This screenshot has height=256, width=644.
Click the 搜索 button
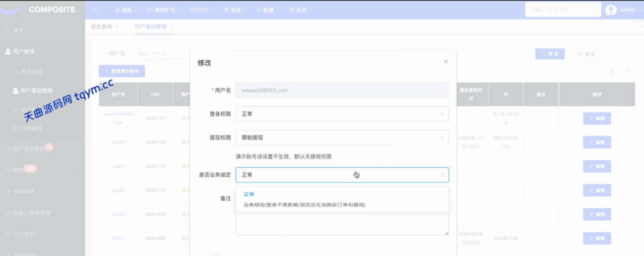tap(550, 54)
